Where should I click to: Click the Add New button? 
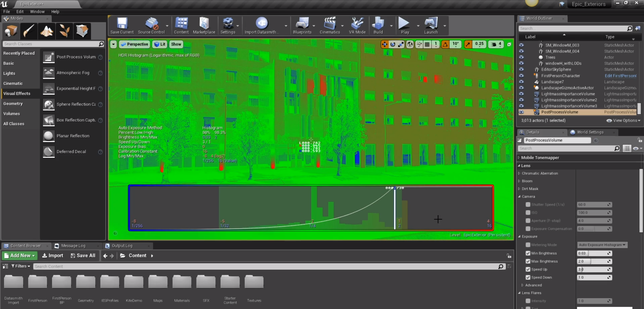(20, 255)
